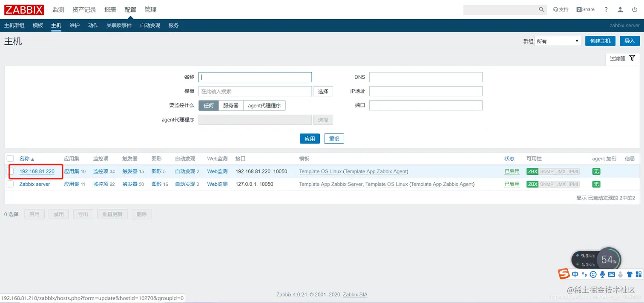644x303 pixels.
Task: Go to the 维护 submenu
Action: [75, 26]
